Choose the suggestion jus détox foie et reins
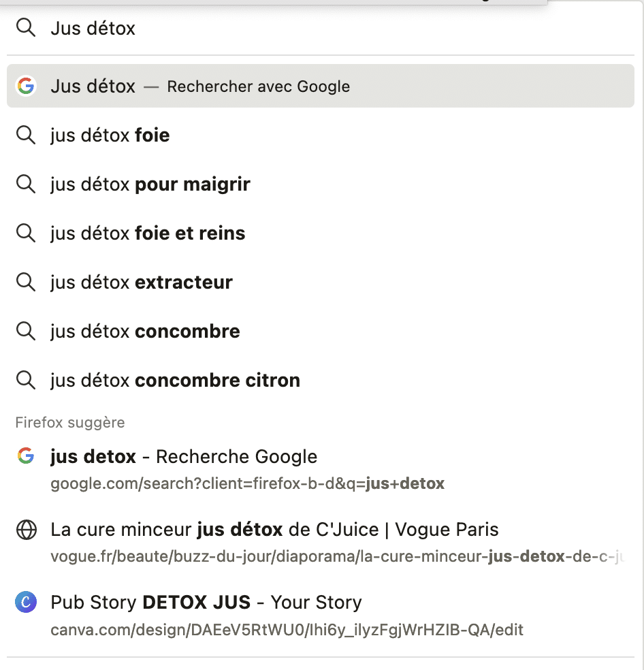Image resolution: width=644 pixels, height=670 pixels. tap(148, 234)
